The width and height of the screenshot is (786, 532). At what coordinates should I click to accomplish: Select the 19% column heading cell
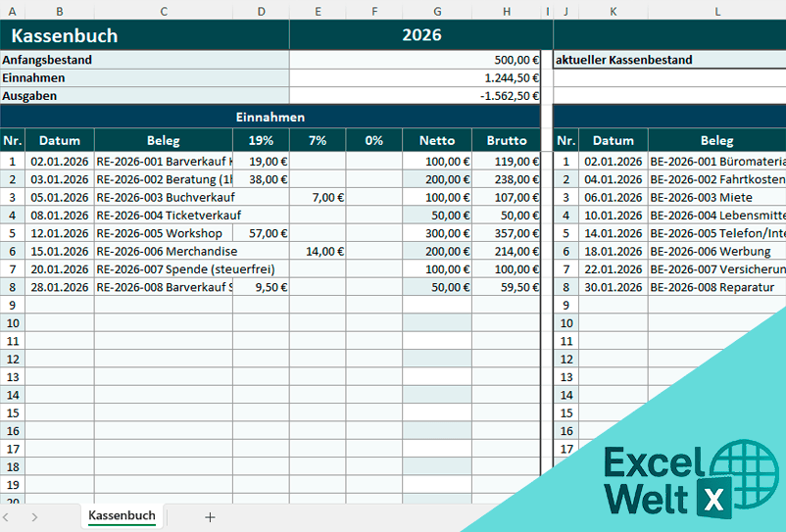tap(261, 140)
